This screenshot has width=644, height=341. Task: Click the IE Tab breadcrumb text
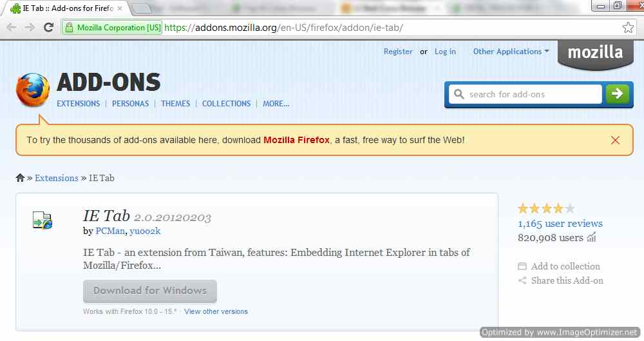pyautogui.click(x=102, y=178)
